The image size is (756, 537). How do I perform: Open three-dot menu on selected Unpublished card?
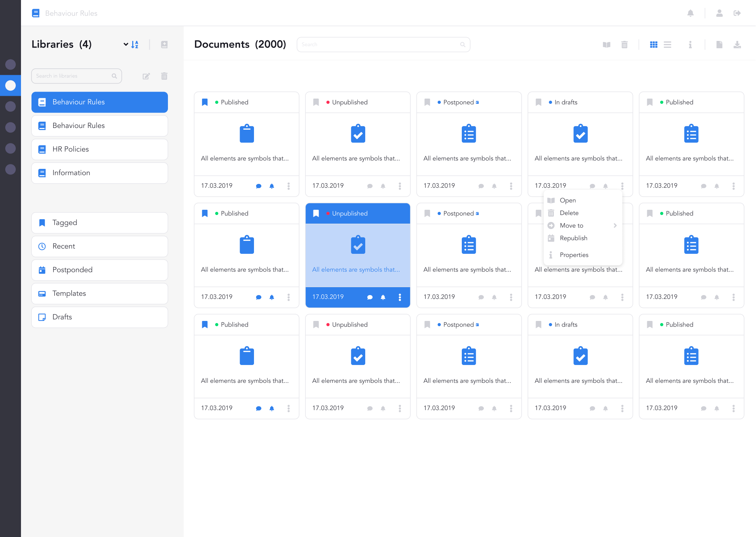click(400, 297)
